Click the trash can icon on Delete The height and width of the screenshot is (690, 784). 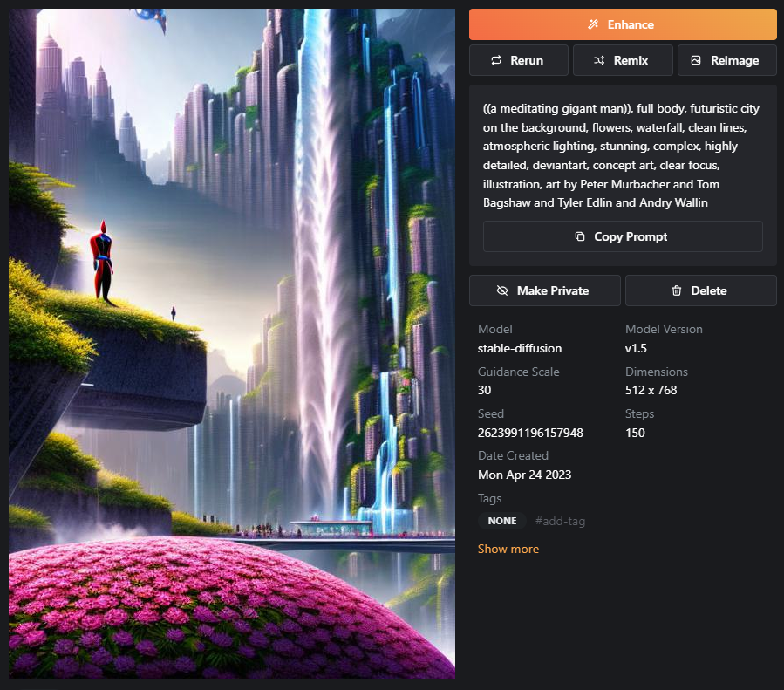[x=677, y=290]
